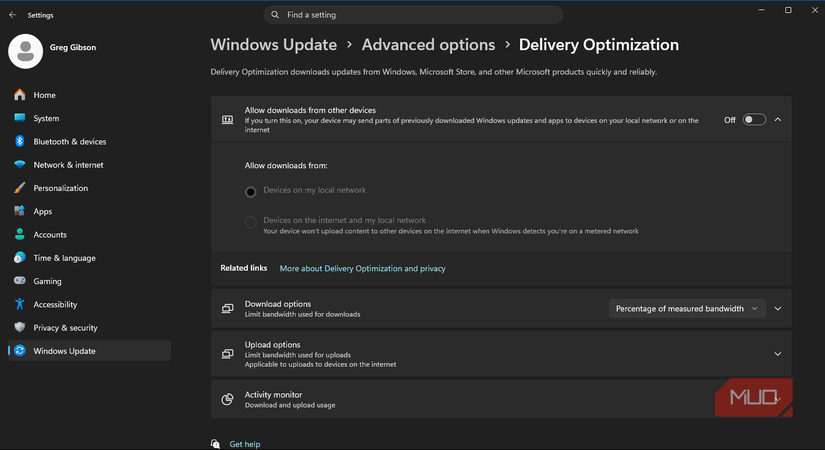The height and width of the screenshot is (450, 825).
Task: Open the Home settings page
Action: click(89, 95)
